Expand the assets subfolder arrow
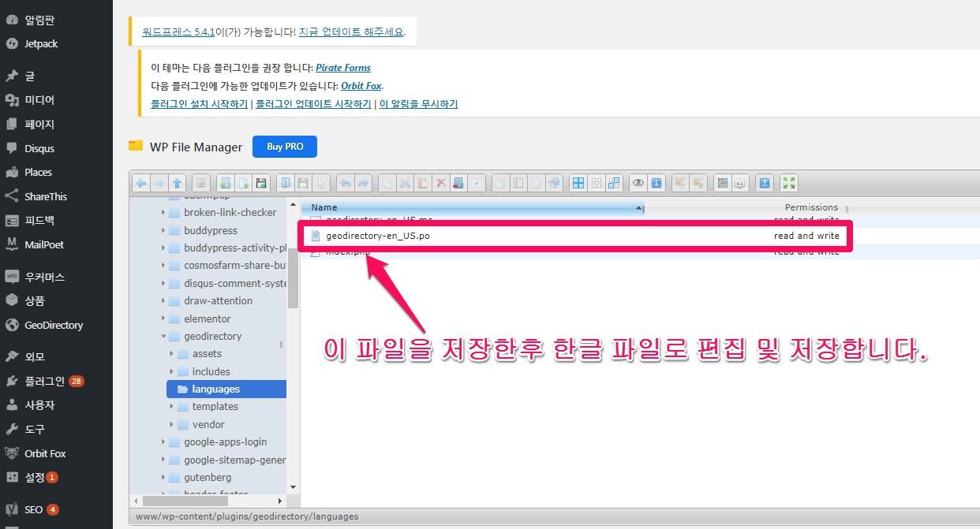Image resolution: width=980 pixels, height=529 pixels. (172, 354)
